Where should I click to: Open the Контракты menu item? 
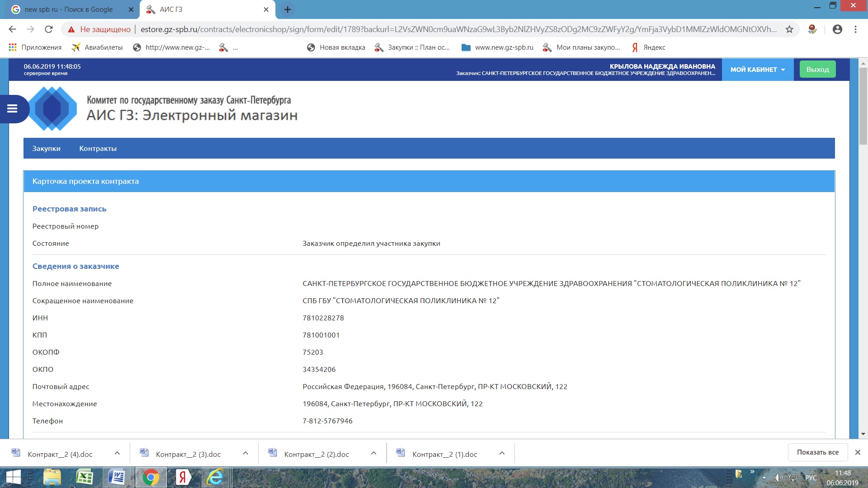tap(98, 149)
